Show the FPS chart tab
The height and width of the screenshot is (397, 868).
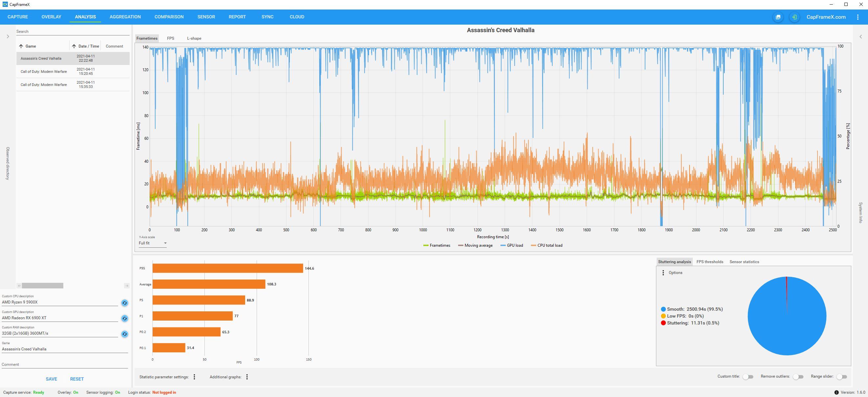pyautogui.click(x=171, y=38)
